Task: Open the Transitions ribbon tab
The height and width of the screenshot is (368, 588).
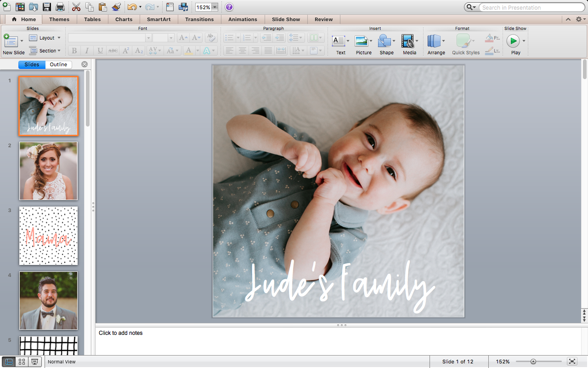Action: coord(199,19)
